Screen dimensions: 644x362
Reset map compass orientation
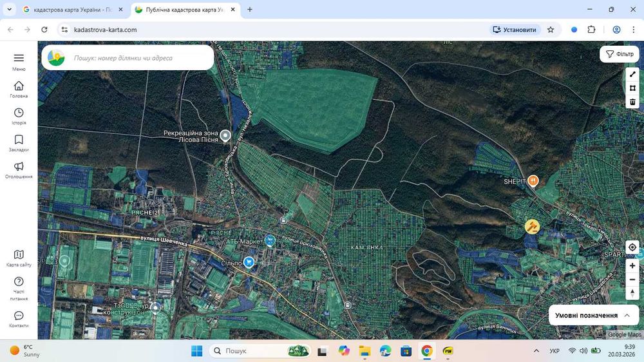point(632,293)
